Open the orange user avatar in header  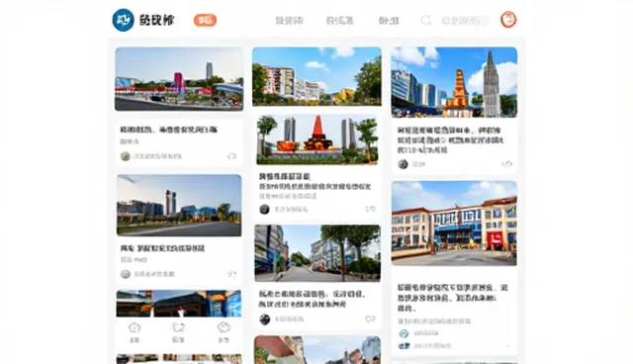[x=508, y=20]
